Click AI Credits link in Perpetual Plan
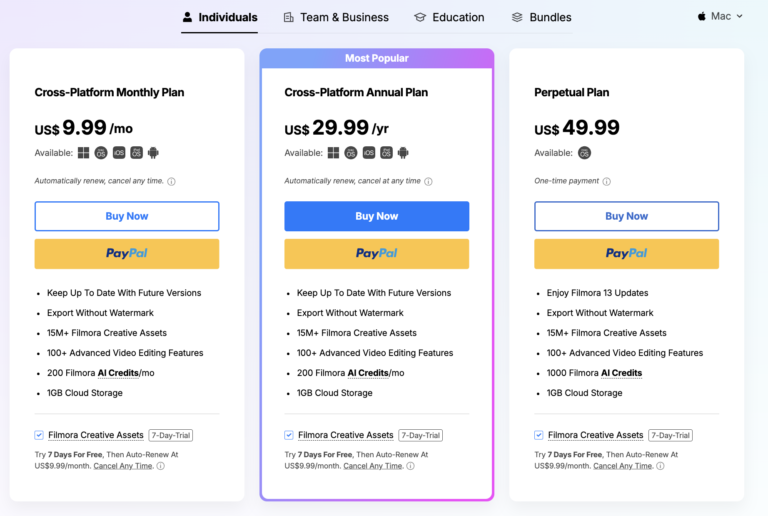The height and width of the screenshot is (516, 768). click(x=621, y=373)
